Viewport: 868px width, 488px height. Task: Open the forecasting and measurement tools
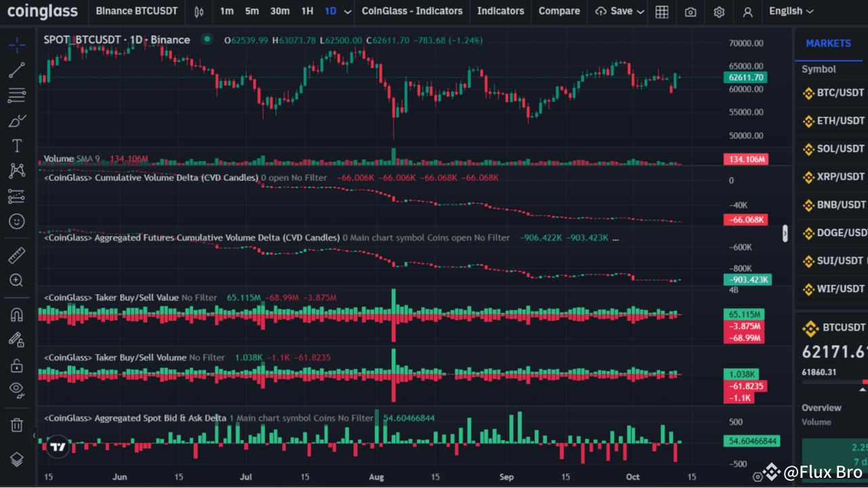coord(17,196)
